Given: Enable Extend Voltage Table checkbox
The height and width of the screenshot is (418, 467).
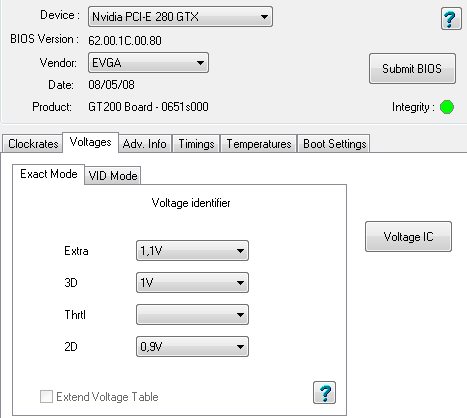Looking at the screenshot, I should point(46,397).
